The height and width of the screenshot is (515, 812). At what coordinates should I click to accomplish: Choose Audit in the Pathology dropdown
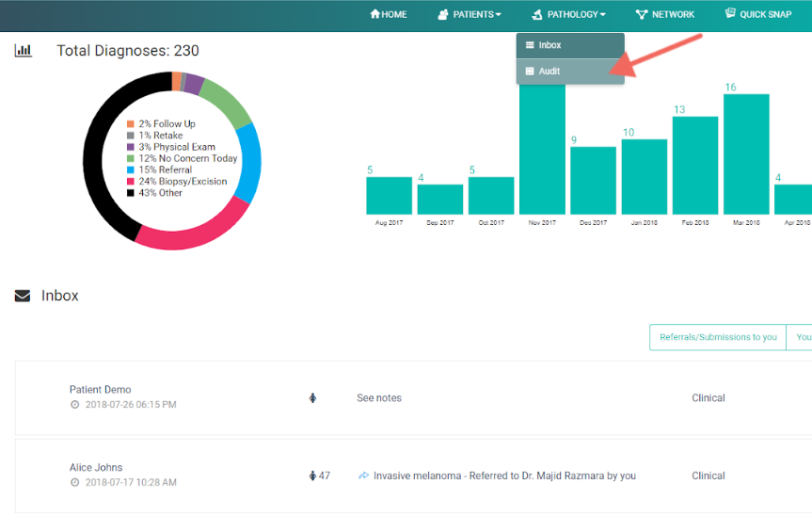[549, 72]
